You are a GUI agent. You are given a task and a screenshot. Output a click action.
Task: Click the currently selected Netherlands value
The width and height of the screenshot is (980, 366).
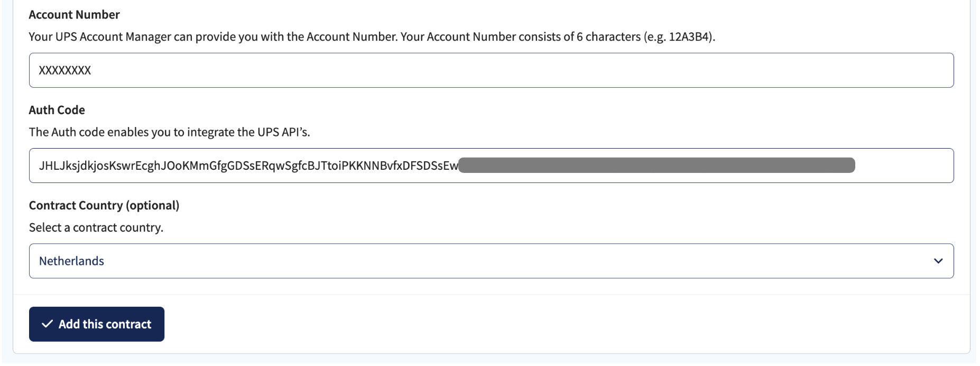72,260
